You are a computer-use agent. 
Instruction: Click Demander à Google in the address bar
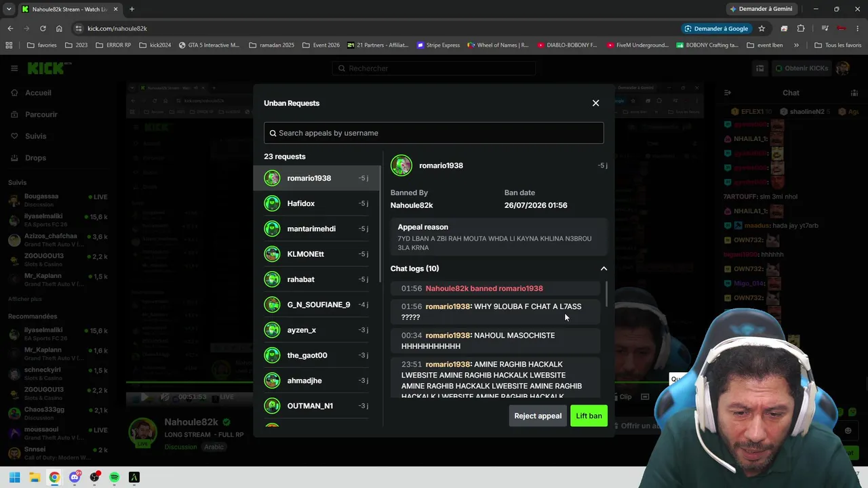[717, 28]
